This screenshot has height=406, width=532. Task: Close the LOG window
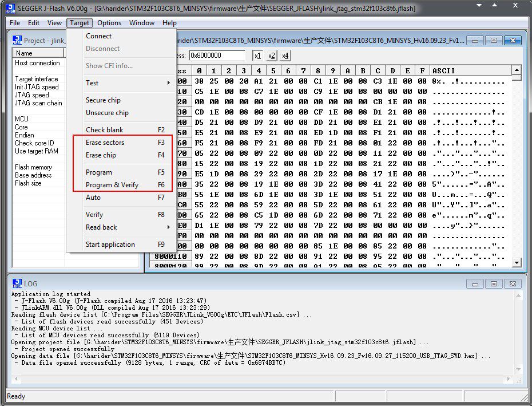click(513, 283)
